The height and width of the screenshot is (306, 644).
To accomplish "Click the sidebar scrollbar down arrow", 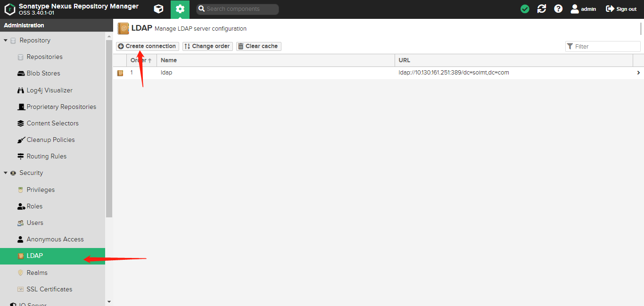I will pyautogui.click(x=109, y=302).
